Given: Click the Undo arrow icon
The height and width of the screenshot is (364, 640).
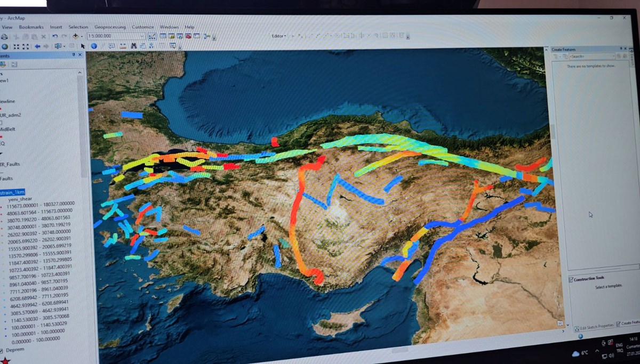Looking at the screenshot, I should (x=55, y=36).
